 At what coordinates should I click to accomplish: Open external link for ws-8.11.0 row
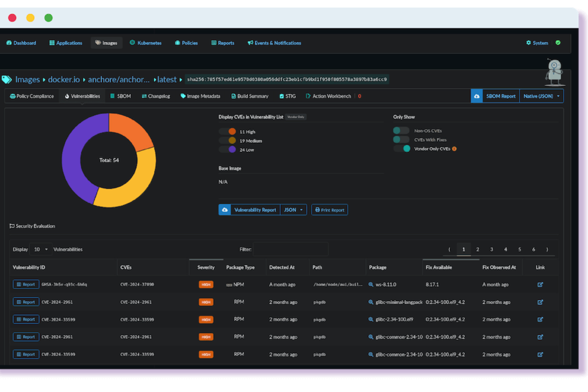tap(540, 284)
